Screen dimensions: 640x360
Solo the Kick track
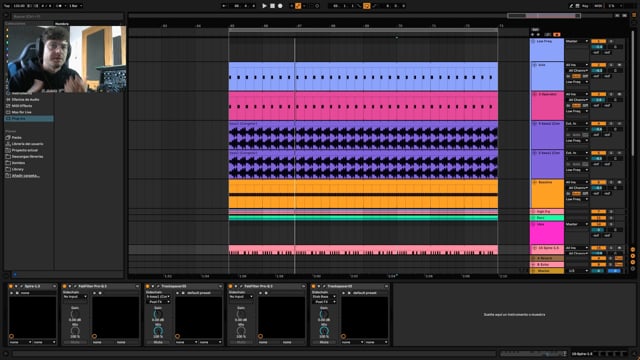(611, 65)
